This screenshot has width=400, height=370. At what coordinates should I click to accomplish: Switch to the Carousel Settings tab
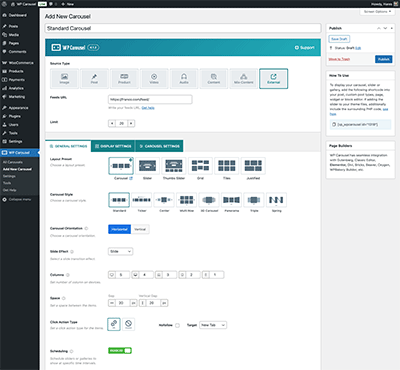pyautogui.click(x=159, y=146)
